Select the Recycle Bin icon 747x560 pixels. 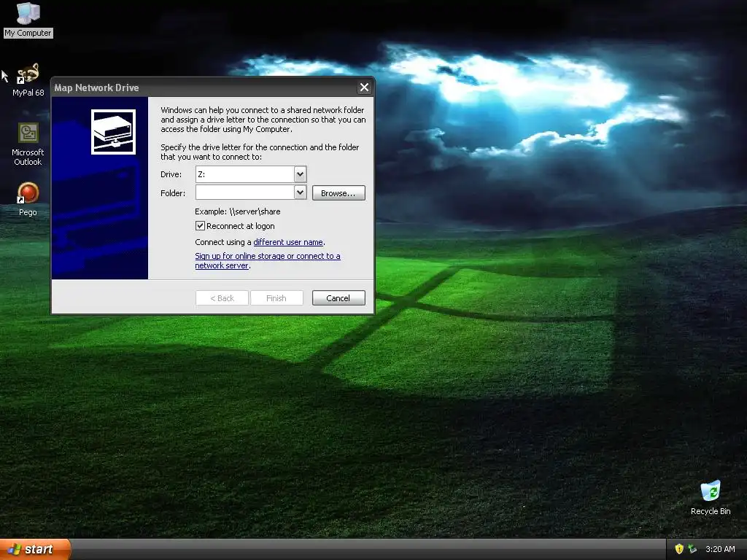711,497
